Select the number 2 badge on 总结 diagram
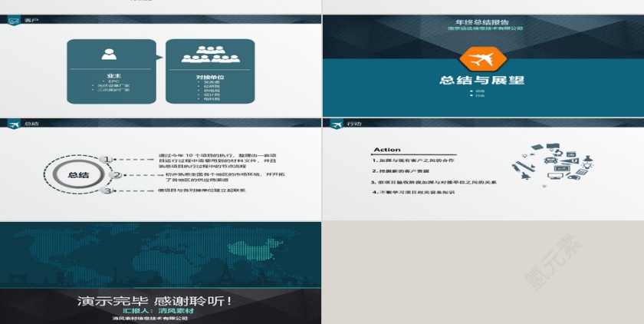644x324 pixels. point(117,175)
